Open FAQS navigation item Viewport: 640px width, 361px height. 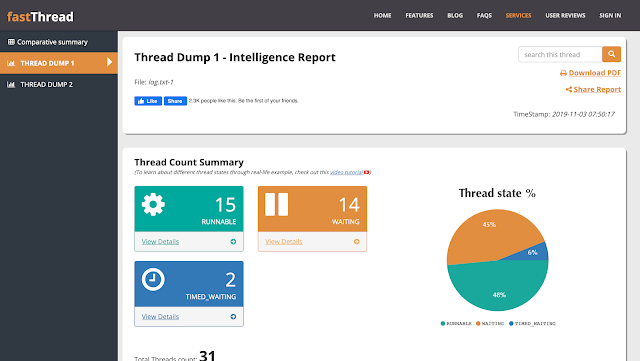coord(484,16)
